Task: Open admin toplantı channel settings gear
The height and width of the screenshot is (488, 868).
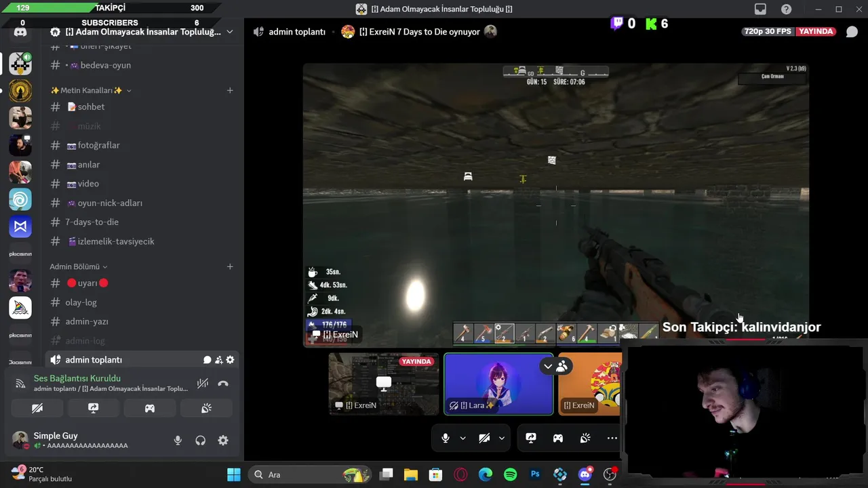Action: (230, 360)
